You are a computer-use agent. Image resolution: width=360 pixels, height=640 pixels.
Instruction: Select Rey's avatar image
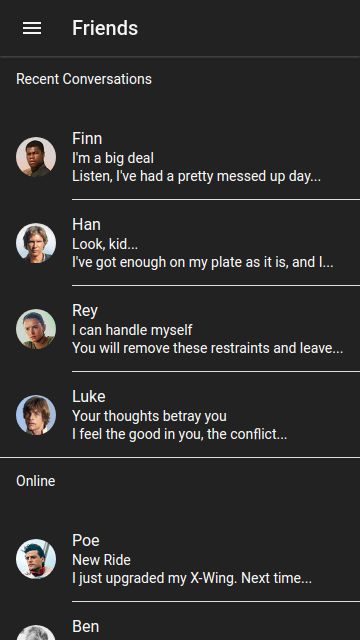point(36,329)
